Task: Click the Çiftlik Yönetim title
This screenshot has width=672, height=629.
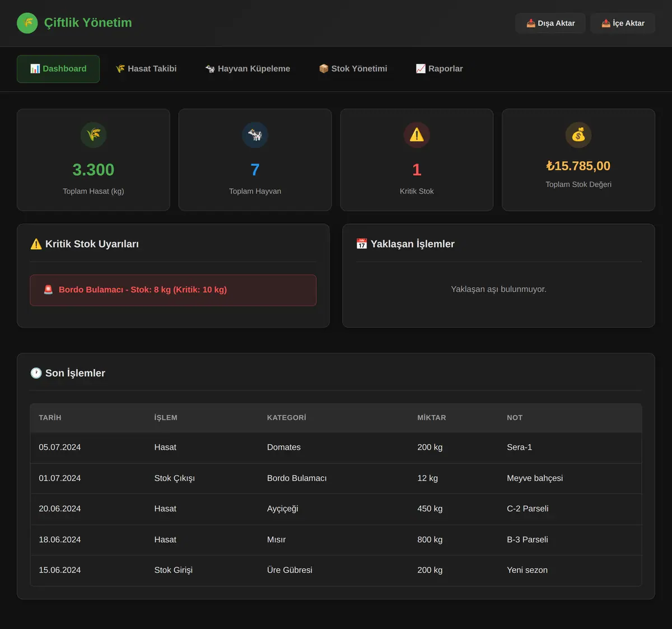Action: pyautogui.click(x=88, y=23)
